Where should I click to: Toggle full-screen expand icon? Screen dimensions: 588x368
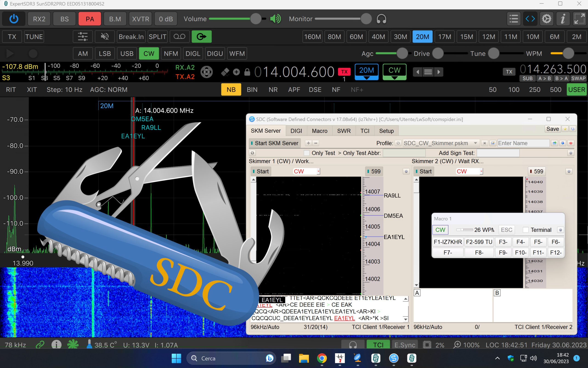(x=579, y=19)
